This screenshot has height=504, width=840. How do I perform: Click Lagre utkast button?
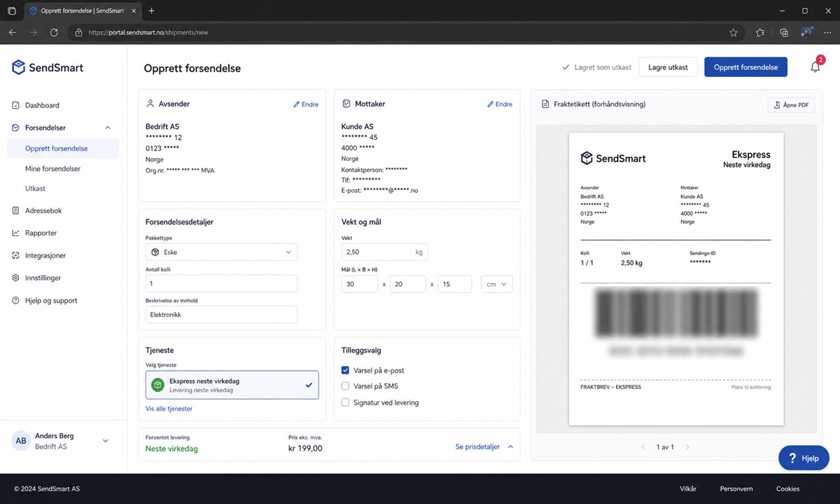pyautogui.click(x=668, y=67)
